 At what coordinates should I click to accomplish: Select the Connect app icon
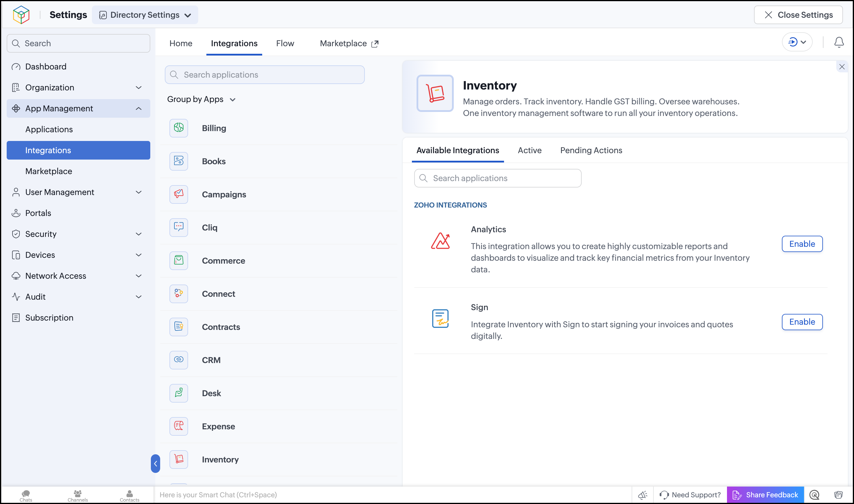pyautogui.click(x=178, y=294)
